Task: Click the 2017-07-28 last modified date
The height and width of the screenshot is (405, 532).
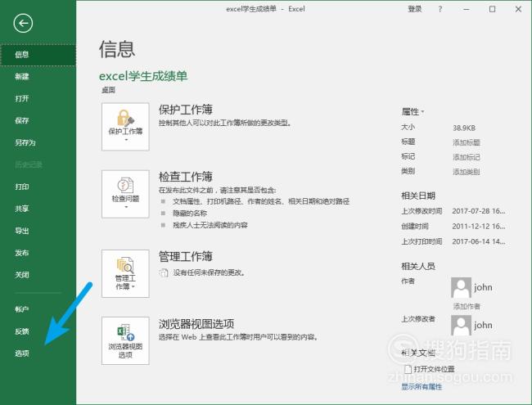Action: (x=479, y=211)
